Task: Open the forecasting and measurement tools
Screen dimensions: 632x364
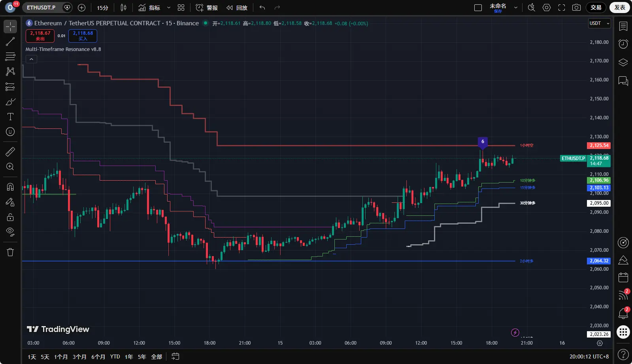Action: pyautogui.click(x=10, y=87)
